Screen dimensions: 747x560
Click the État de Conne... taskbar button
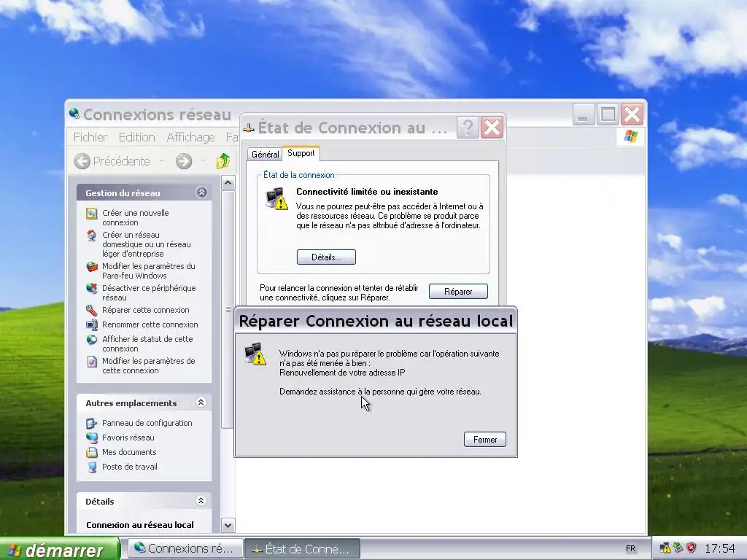(x=302, y=548)
